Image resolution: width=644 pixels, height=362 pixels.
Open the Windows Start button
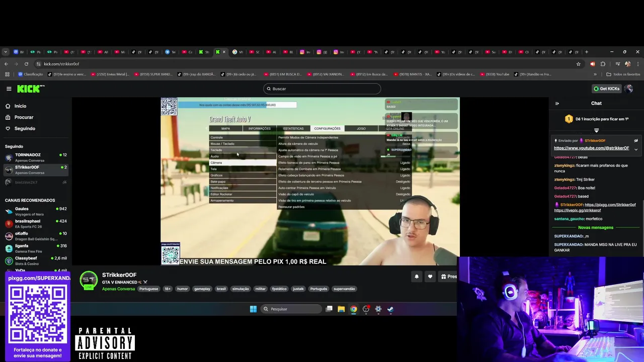pos(253,309)
